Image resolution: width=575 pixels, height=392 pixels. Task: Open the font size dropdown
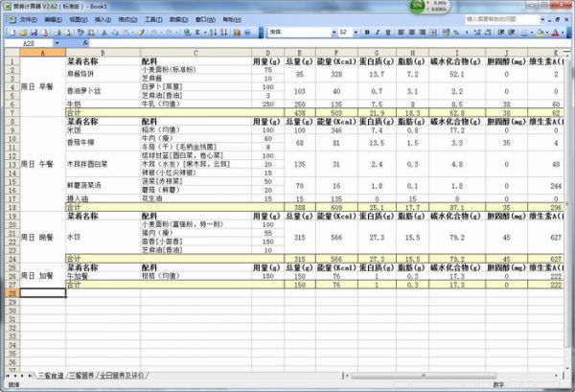point(354,32)
